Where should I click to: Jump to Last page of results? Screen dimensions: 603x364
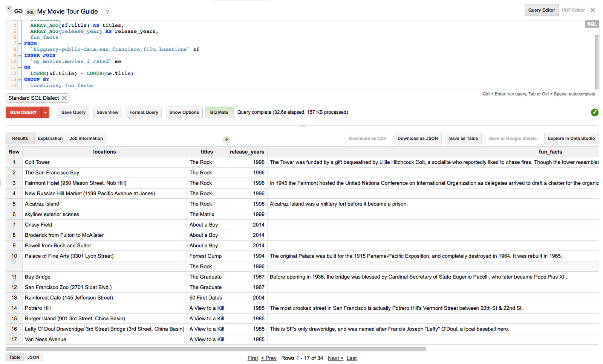click(352, 358)
